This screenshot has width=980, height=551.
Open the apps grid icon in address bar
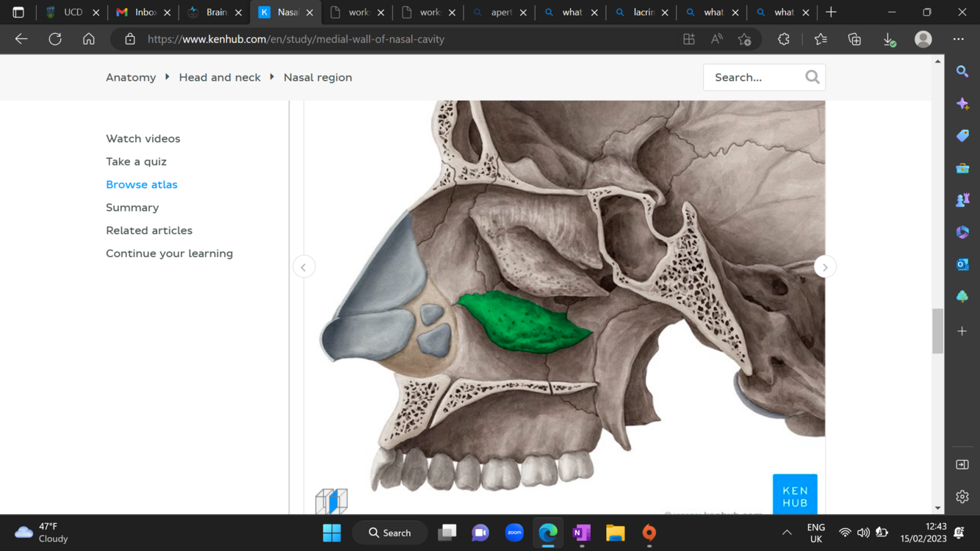[689, 39]
